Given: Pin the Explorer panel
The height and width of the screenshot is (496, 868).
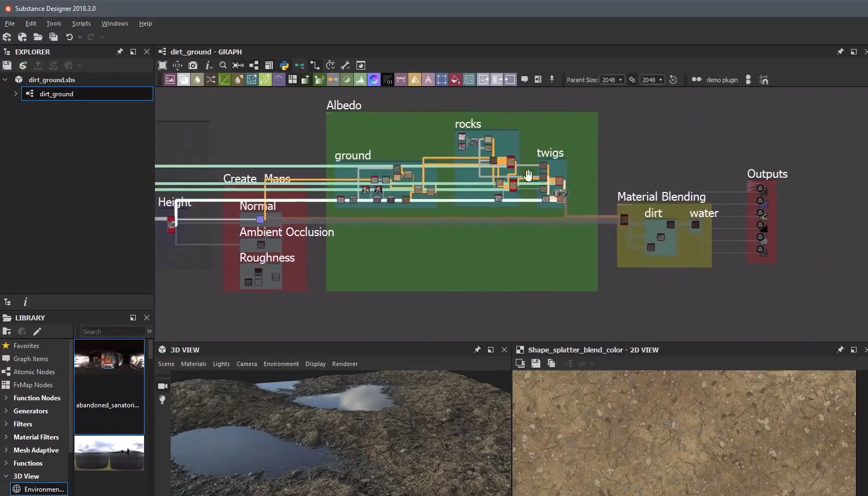Looking at the screenshot, I should (x=120, y=52).
